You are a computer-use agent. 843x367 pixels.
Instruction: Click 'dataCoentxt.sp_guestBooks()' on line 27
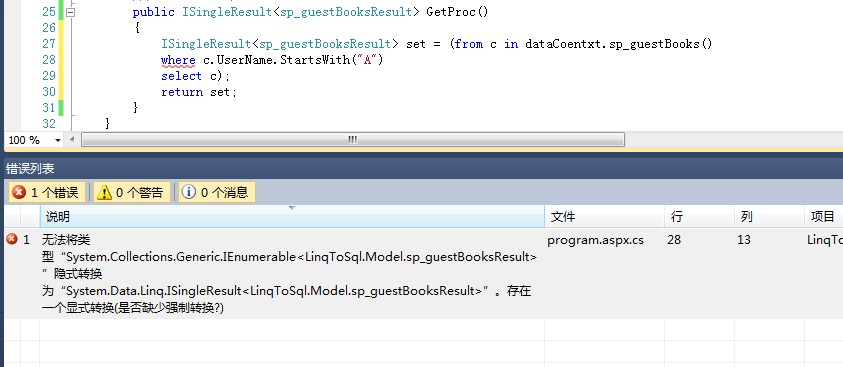618,44
